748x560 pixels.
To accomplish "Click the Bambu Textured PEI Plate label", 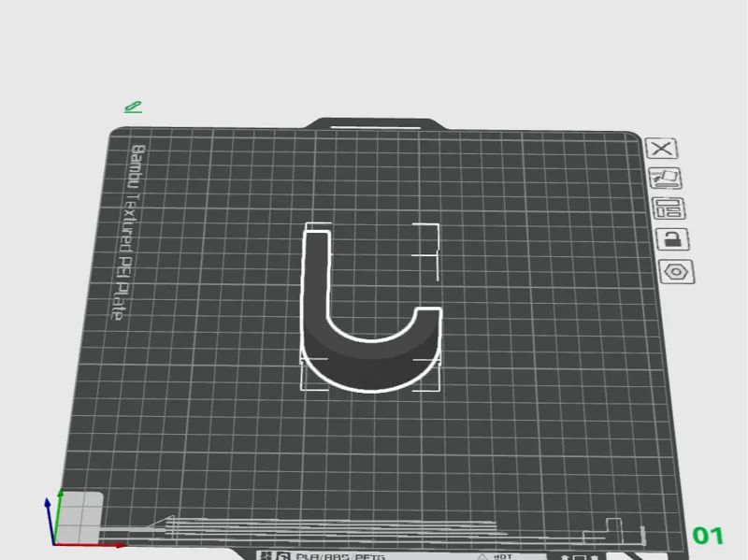I will point(129,232).
